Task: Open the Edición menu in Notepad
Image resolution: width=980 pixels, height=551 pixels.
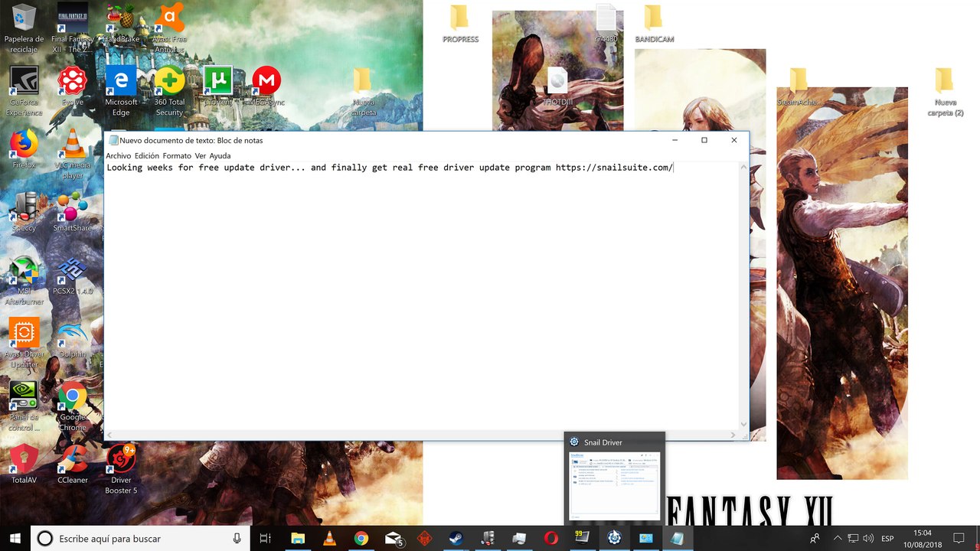Action: (146, 155)
